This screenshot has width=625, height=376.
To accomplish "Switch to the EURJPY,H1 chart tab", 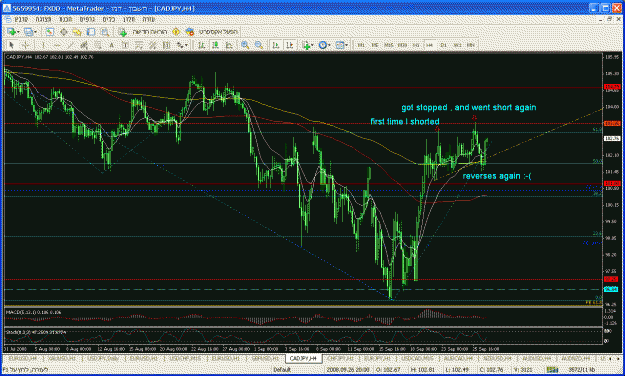I will point(377,359).
